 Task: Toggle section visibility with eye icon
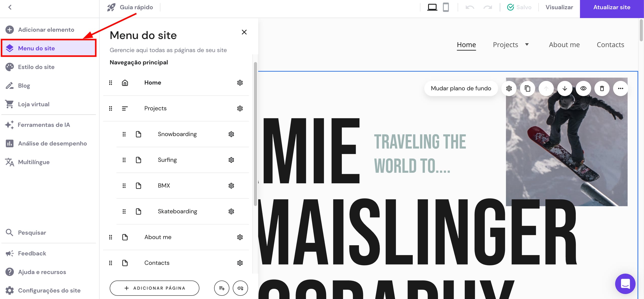tap(583, 88)
